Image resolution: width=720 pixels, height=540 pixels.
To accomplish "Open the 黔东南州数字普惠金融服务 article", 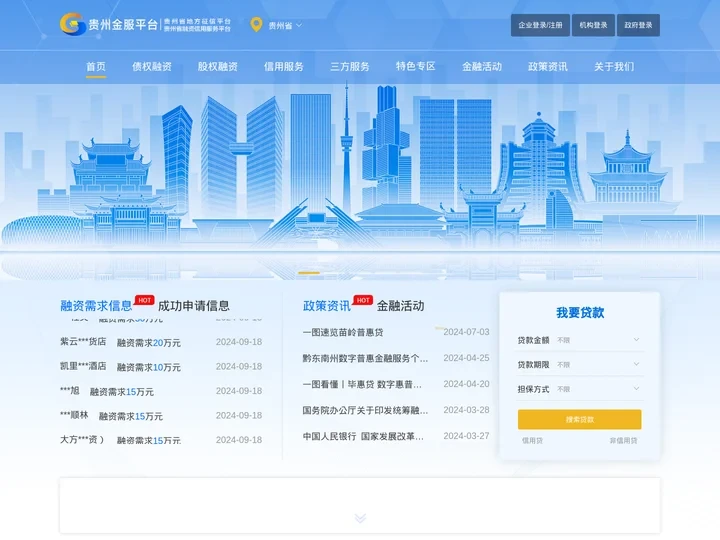I will click(x=365, y=358).
